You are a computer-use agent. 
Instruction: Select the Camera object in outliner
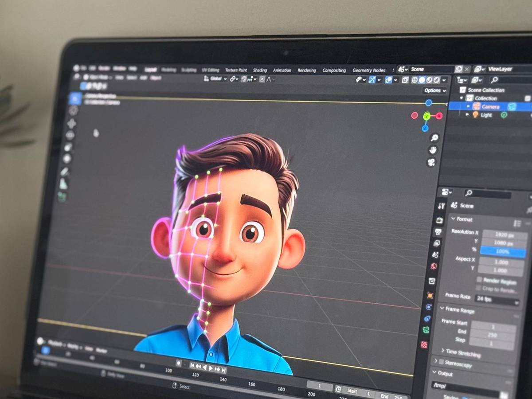[490, 107]
